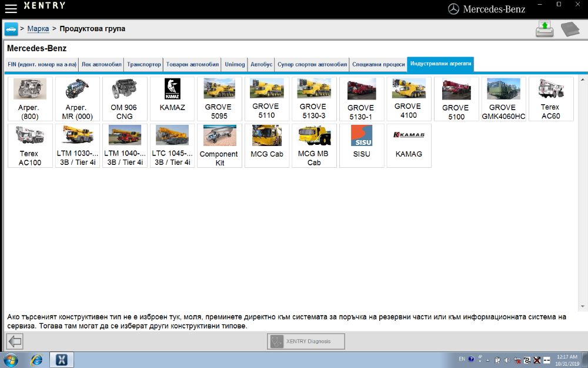Screen dimensions: 588x368
Task: Click the volume speaker tray icon
Action: click(x=507, y=360)
